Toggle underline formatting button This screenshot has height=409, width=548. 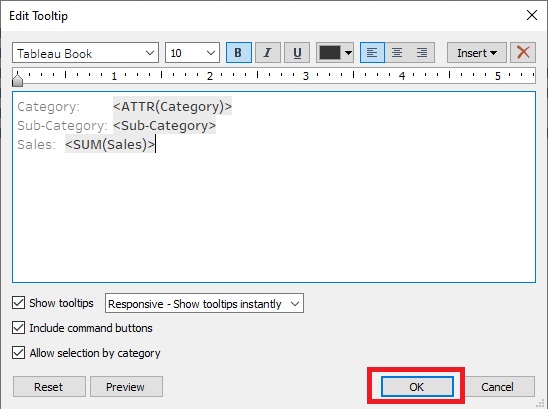point(297,53)
